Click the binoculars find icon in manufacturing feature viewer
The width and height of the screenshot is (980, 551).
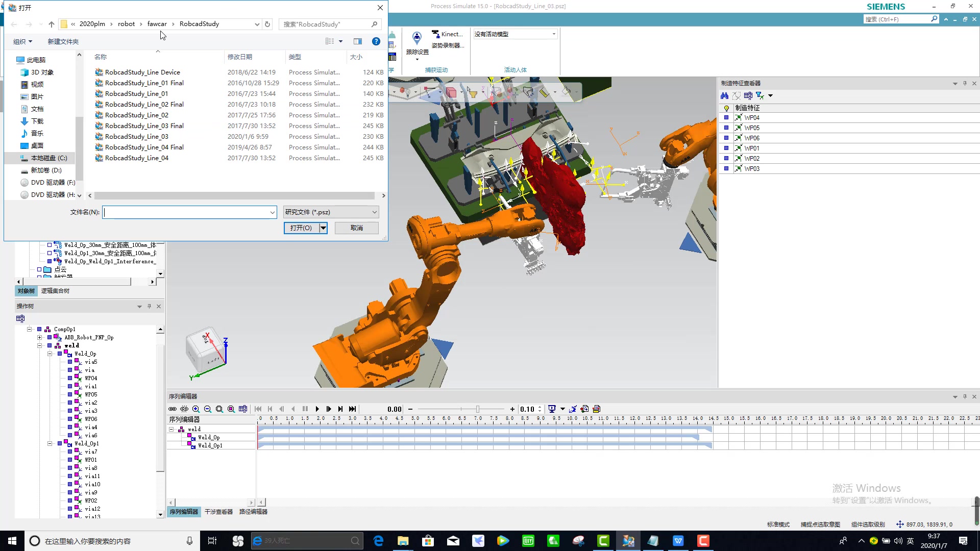[724, 96]
